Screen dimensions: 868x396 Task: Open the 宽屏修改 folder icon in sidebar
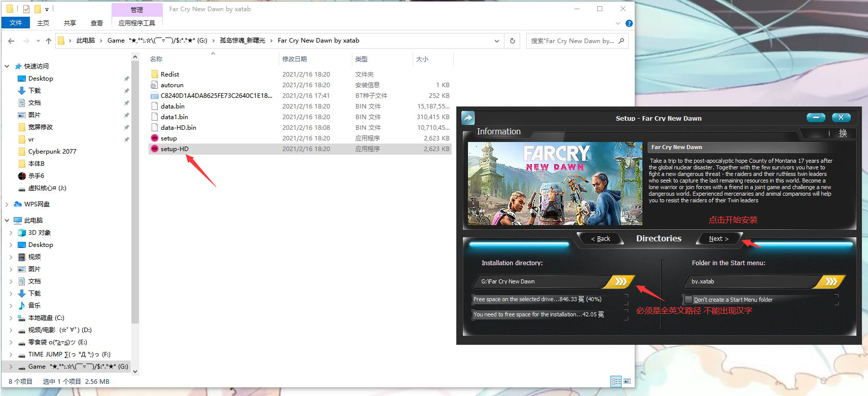pos(22,127)
